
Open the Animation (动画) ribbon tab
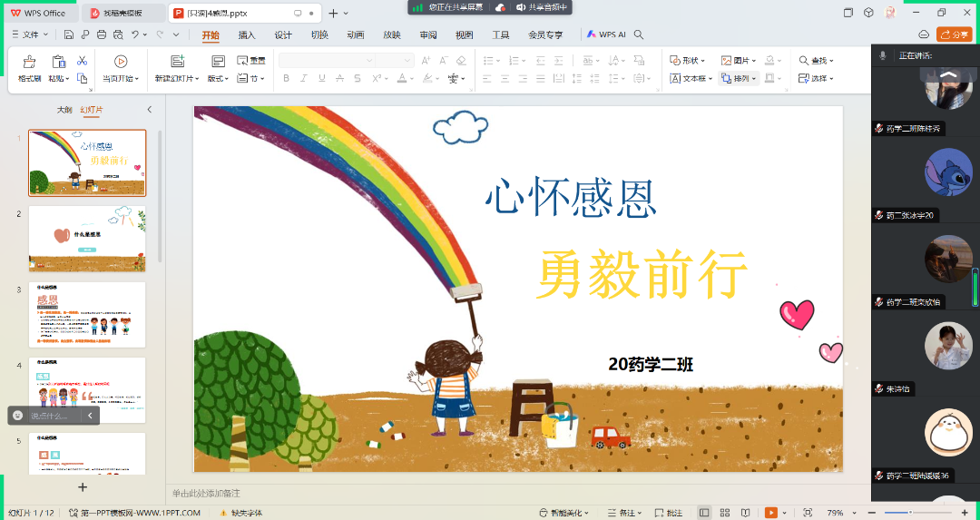(355, 34)
